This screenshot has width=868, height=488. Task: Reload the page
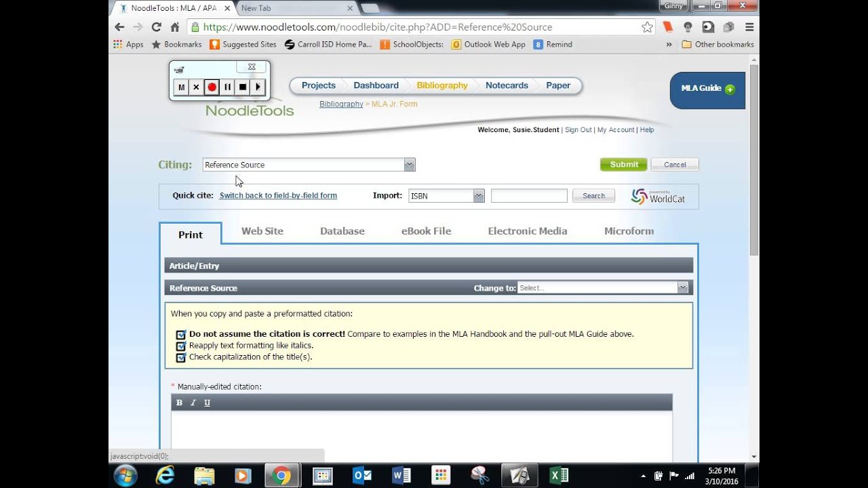coord(156,27)
